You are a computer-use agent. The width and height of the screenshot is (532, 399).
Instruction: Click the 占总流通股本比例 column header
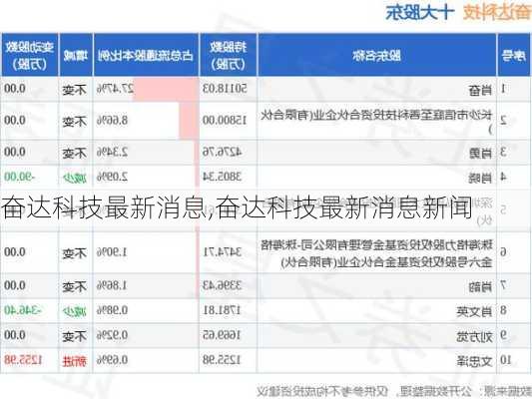(x=146, y=55)
